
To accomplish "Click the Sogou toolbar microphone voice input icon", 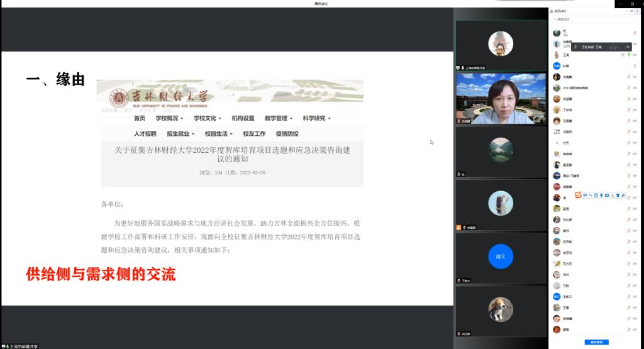I will point(601,195).
